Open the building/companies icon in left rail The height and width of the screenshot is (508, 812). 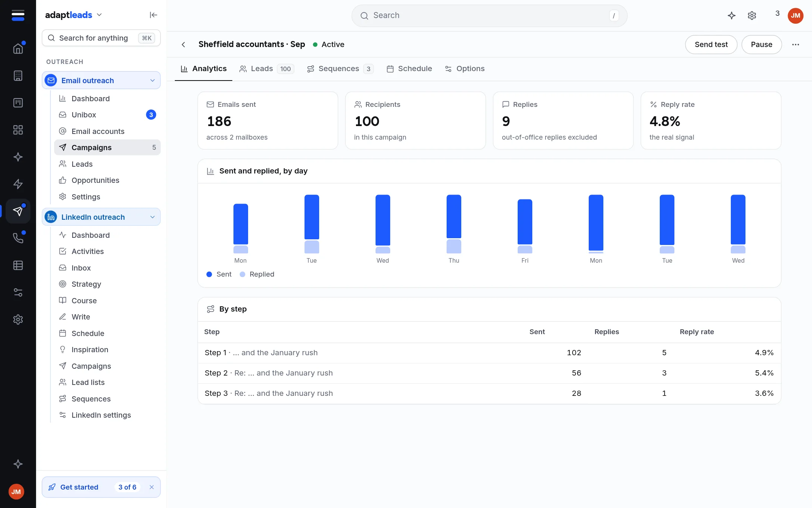tap(18, 76)
